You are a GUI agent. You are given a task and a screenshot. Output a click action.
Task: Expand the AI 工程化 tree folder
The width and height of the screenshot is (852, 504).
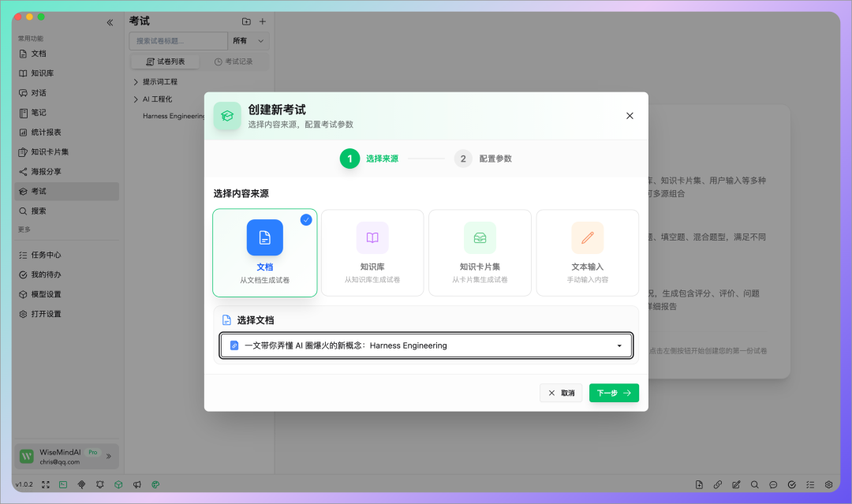(136, 99)
